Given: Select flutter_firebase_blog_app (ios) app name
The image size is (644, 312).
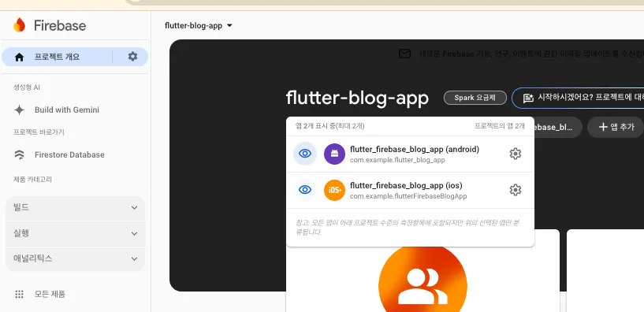Looking at the screenshot, I should pos(406,186).
